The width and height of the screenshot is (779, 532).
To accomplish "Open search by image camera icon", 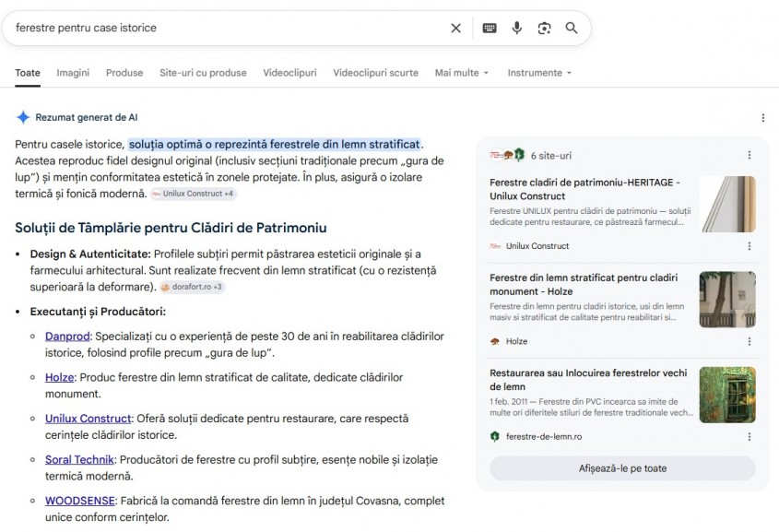I will point(544,29).
